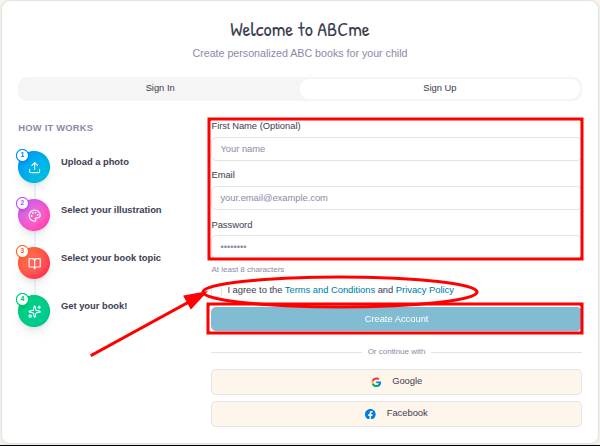
Task: Continue with Google button
Action: click(396, 382)
